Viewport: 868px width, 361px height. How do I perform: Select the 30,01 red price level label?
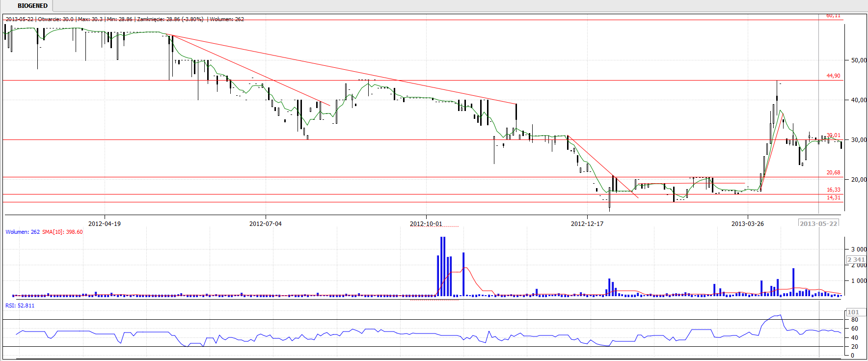coord(833,135)
